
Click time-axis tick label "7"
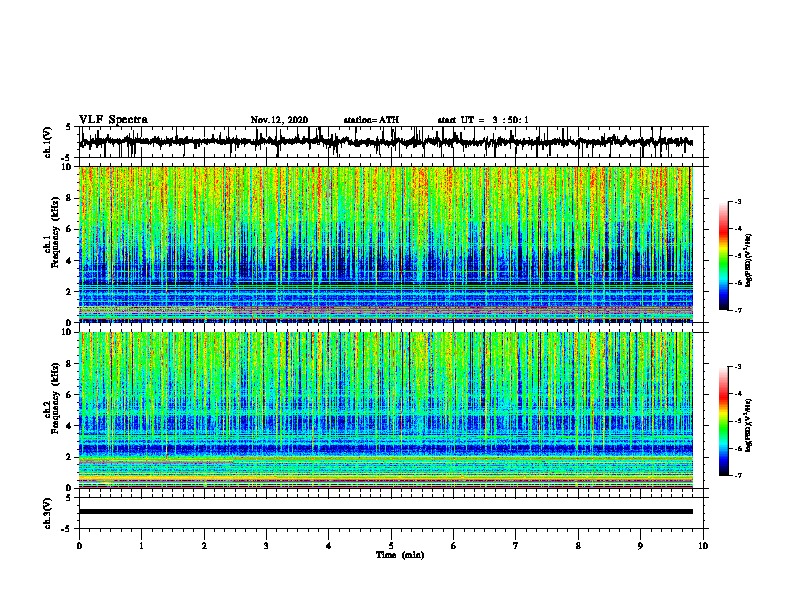[x=516, y=546]
